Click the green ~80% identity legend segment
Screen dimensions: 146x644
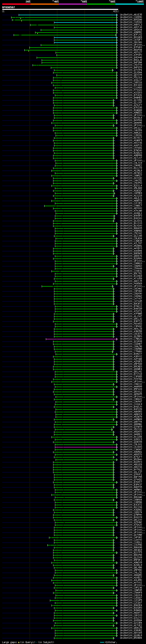(x=101, y=4)
